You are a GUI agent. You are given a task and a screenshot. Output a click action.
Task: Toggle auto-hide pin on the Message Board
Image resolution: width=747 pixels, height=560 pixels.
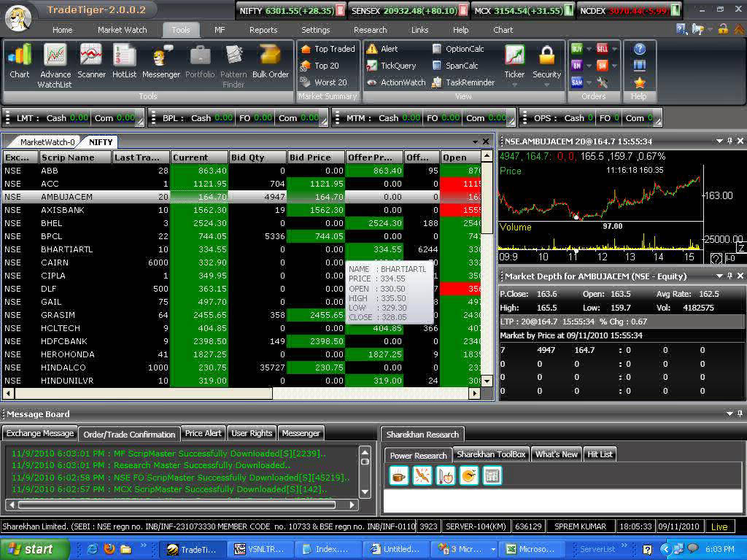[729, 414]
